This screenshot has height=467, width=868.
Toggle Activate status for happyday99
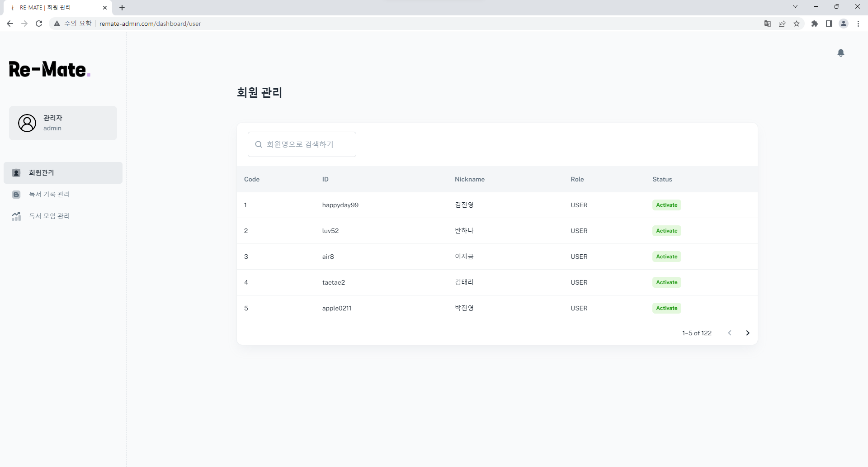coord(667,205)
